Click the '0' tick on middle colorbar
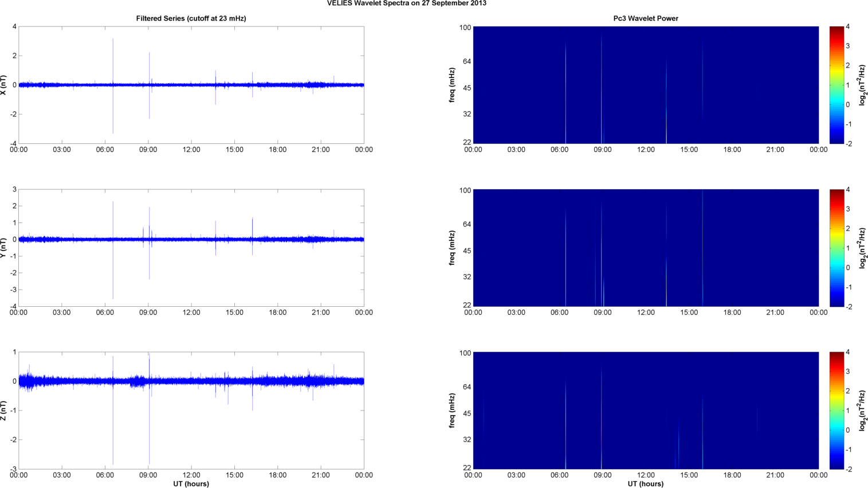Viewport: 868px width, 488px height. coord(848,268)
